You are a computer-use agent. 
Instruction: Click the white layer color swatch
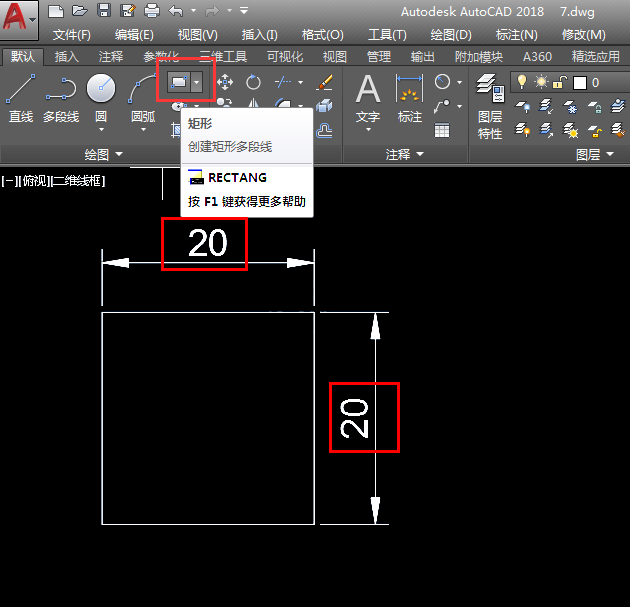[579, 83]
